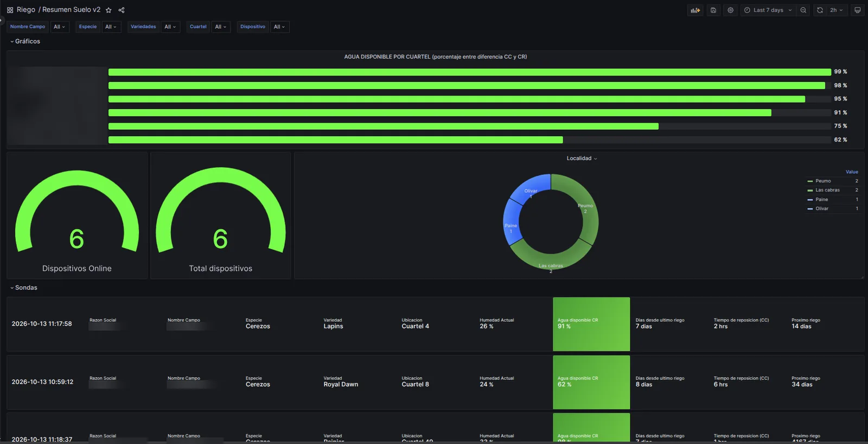The height and width of the screenshot is (444, 868).
Task: Open Especie All filter dropdown
Action: pos(111,27)
